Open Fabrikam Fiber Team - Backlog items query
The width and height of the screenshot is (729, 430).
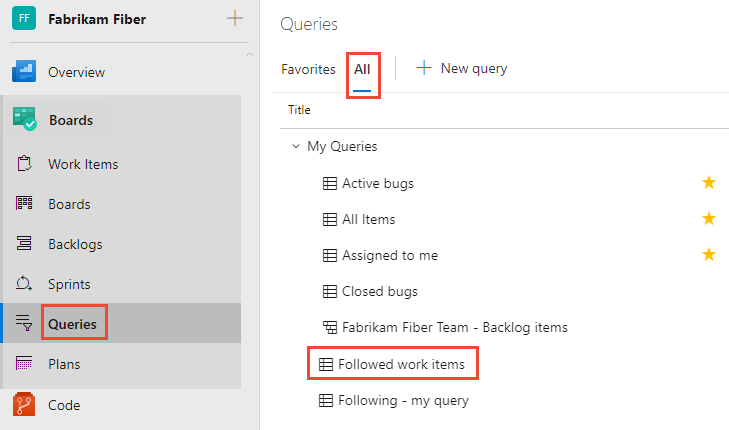point(455,328)
